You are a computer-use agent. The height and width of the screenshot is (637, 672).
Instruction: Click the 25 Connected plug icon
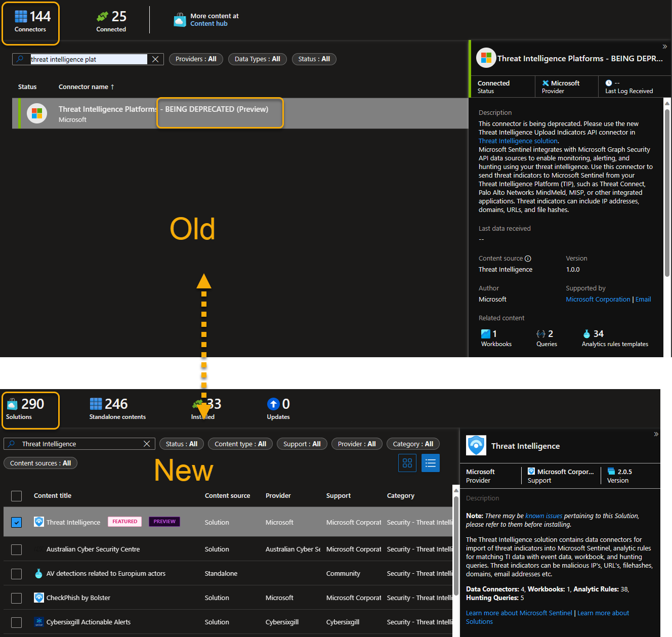coord(102,17)
